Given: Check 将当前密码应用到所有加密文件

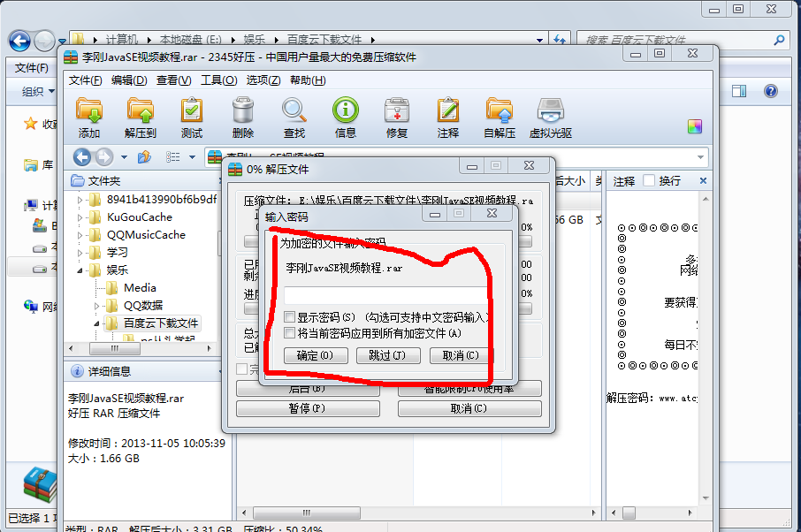Looking at the screenshot, I should [290, 333].
